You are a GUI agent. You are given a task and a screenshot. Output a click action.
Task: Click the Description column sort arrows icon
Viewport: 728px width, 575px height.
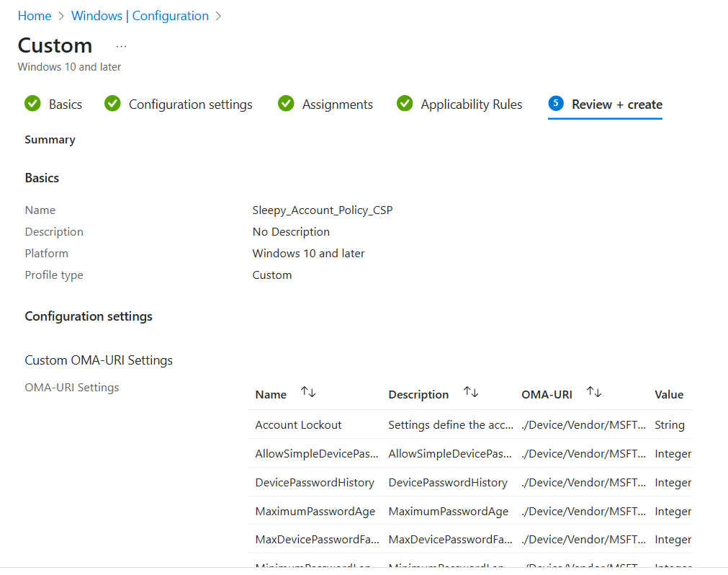tap(471, 393)
